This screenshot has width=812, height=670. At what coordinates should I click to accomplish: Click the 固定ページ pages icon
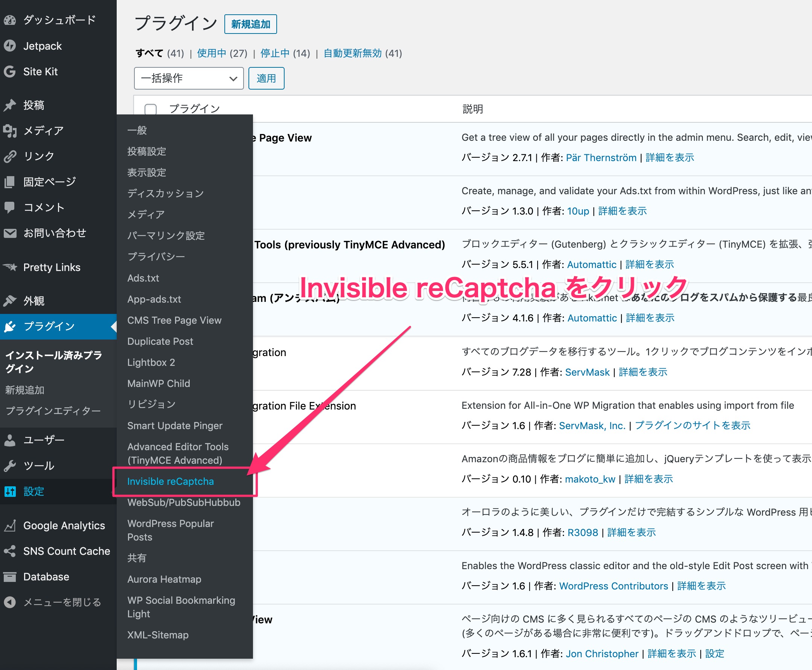pyautogui.click(x=10, y=182)
